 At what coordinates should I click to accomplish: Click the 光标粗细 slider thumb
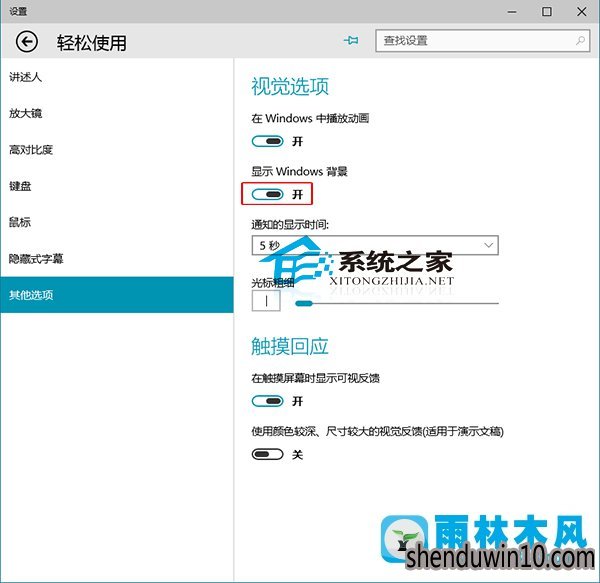point(304,303)
